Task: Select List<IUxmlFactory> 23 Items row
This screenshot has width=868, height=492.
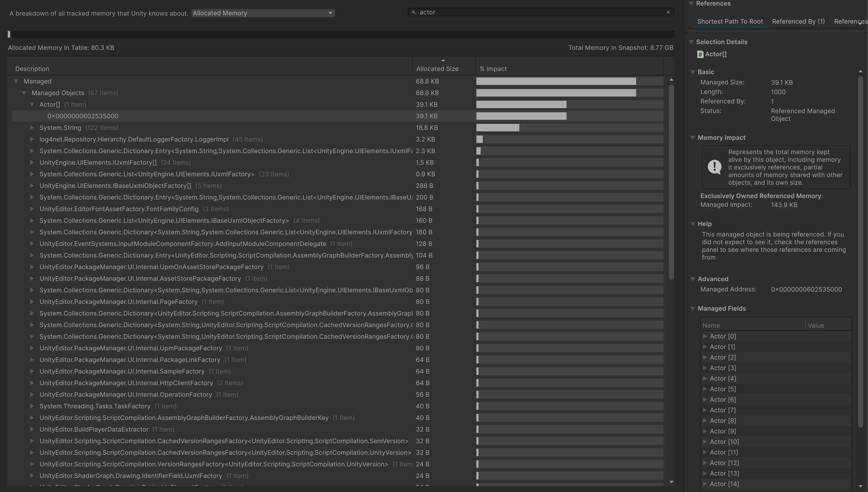Action: tap(338, 174)
